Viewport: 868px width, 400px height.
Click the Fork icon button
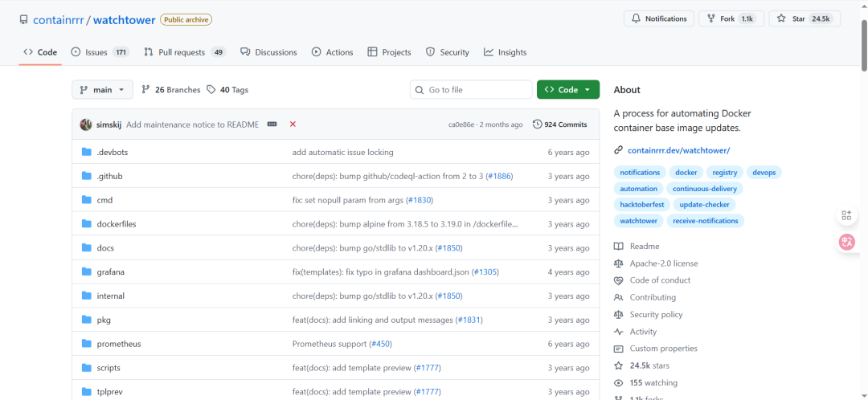click(x=711, y=18)
